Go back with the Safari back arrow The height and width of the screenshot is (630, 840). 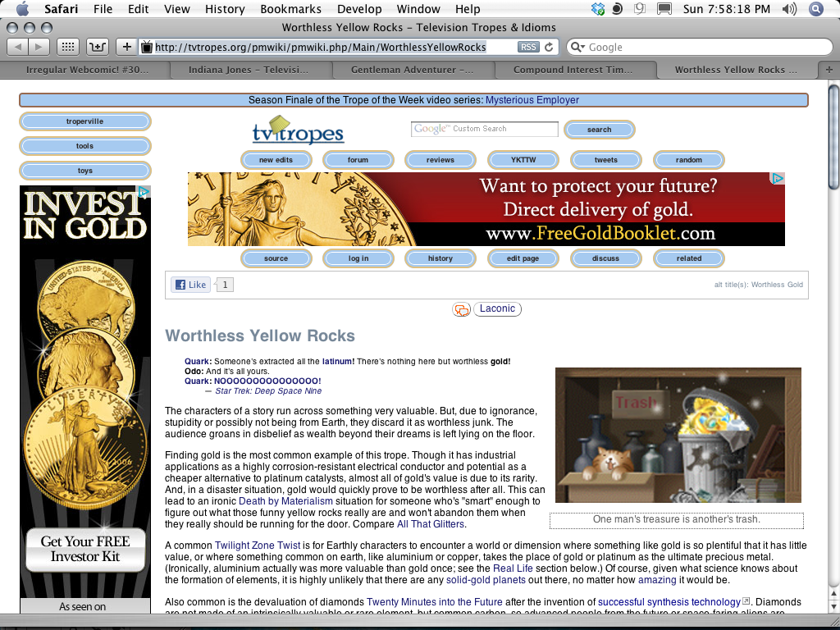pos(17,47)
